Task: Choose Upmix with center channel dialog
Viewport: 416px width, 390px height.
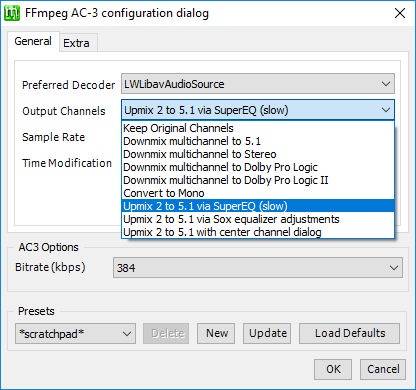Action: tap(258, 232)
